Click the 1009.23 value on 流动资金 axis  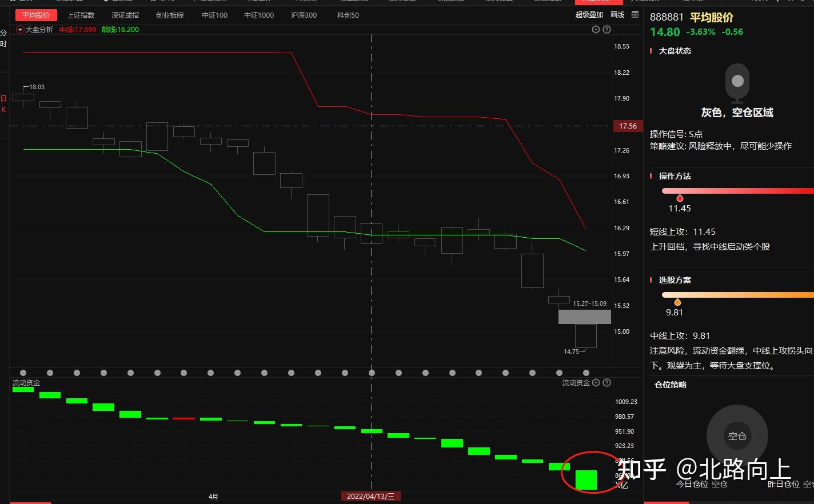[626, 402]
